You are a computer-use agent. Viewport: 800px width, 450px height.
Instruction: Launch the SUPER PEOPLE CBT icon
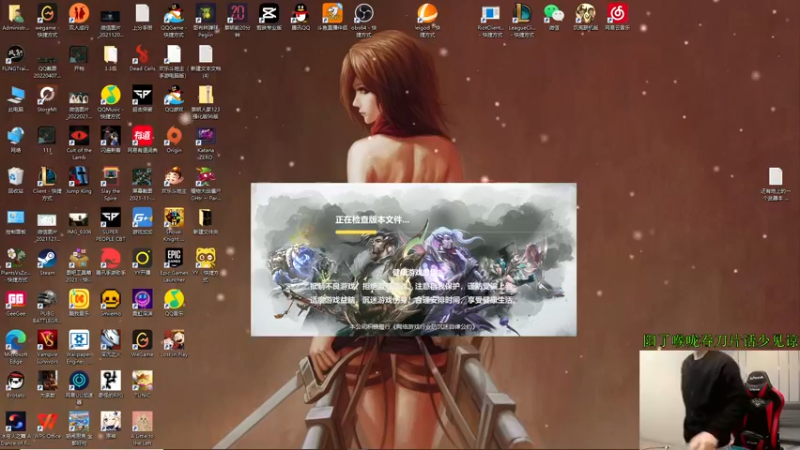[110, 218]
